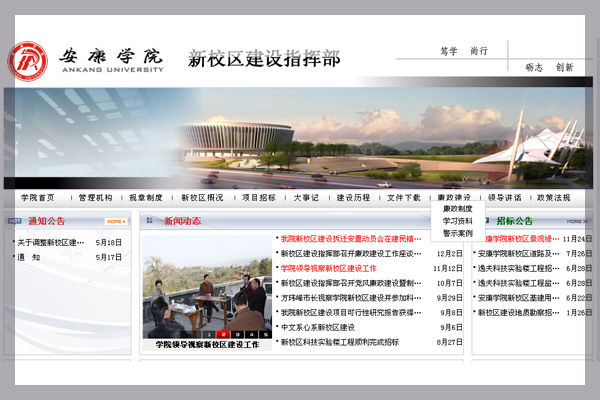
Task: Open 学院首页 in navigation bar
Action: coord(37,198)
